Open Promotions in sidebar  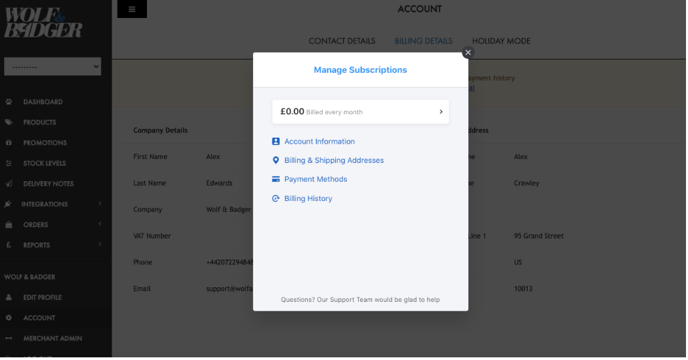45,143
